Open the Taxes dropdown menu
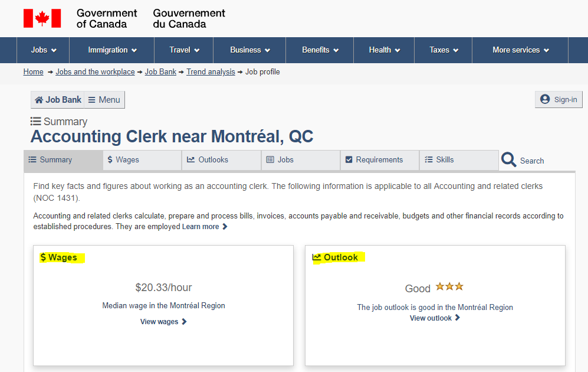The height and width of the screenshot is (372, 588). [444, 50]
